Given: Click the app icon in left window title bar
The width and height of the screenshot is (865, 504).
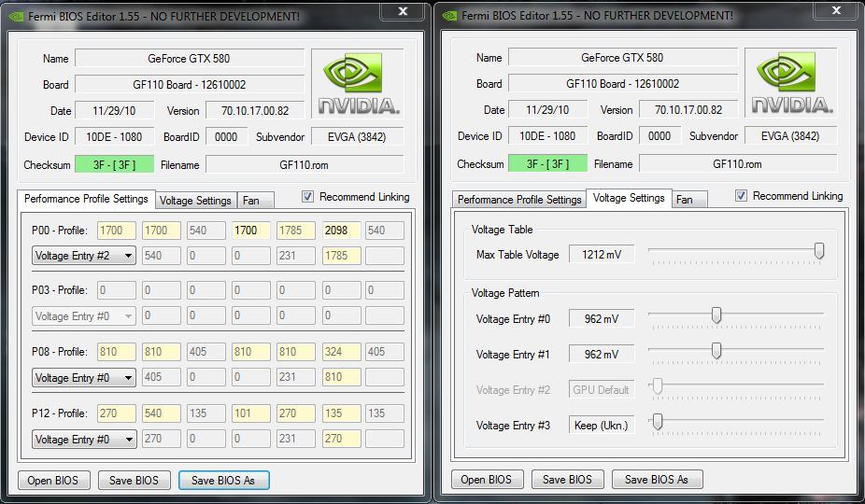Looking at the screenshot, I should point(17,17).
